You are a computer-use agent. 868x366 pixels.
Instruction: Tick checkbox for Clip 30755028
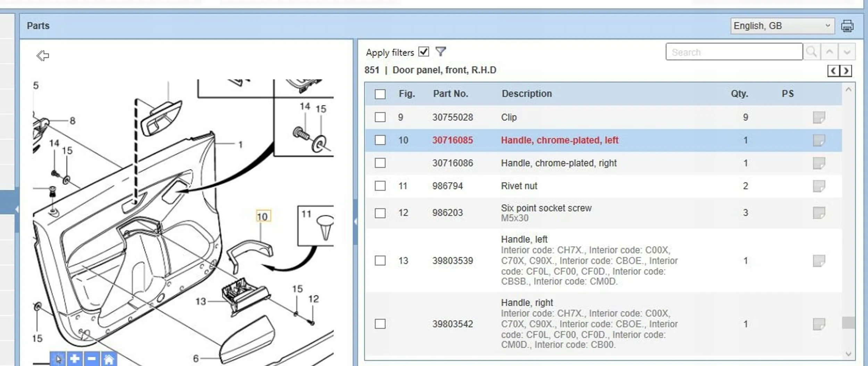point(380,117)
